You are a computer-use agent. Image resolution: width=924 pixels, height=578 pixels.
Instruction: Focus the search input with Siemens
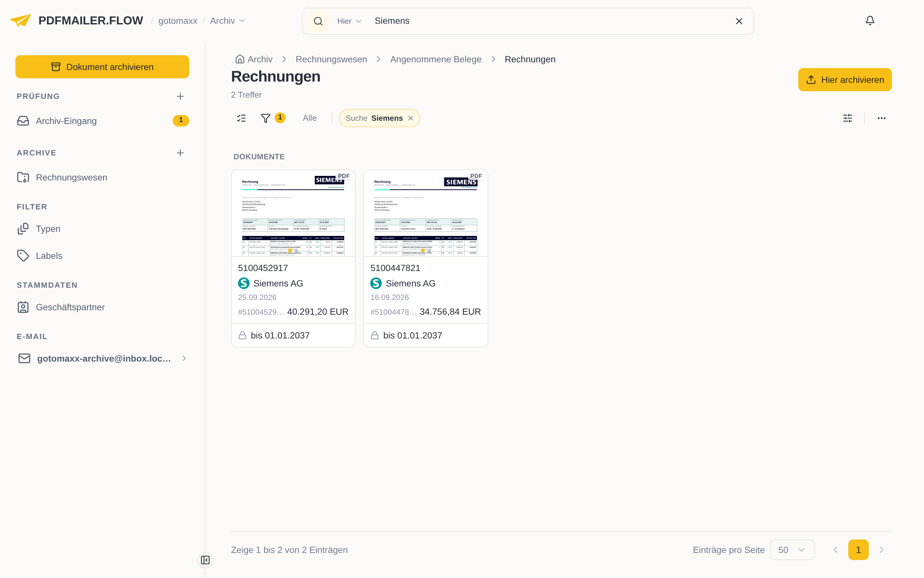(x=550, y=21)
